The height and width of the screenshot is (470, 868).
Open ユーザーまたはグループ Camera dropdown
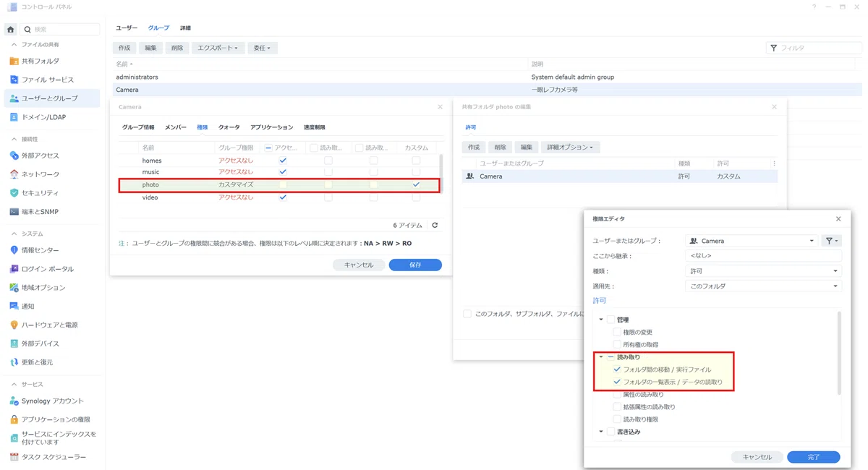point(752,241)
